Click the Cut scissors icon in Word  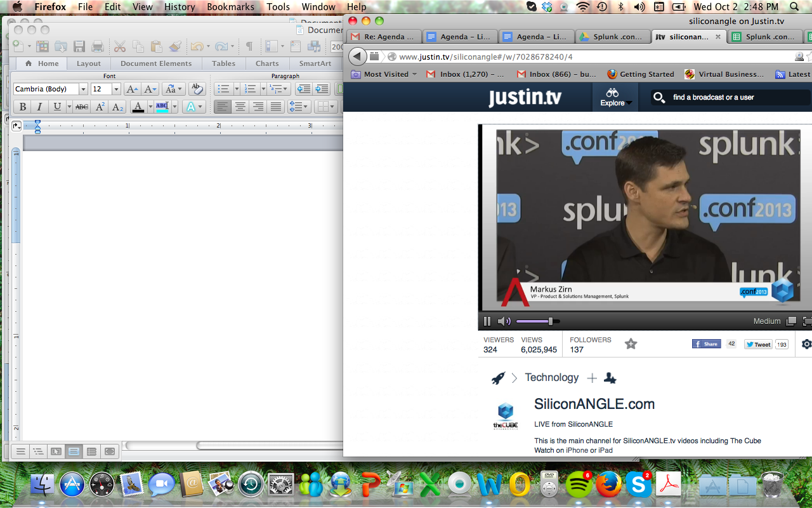tap(119, 46)
